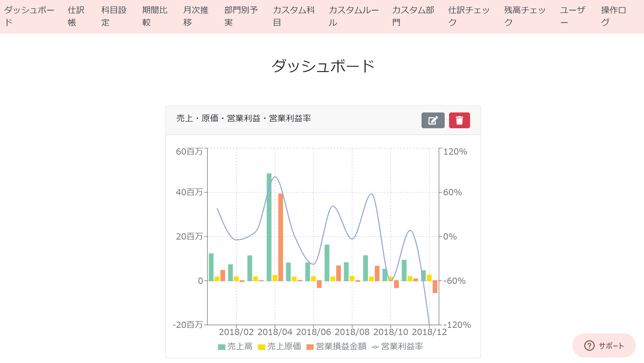
Task: Open the ダッシュボード menu item
Action: (x=29, y=16)
